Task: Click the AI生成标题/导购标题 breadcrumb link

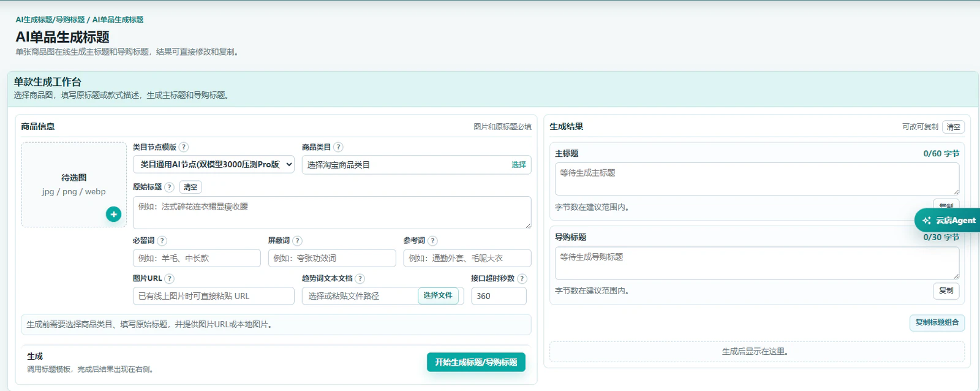Action: click(x=50, y=20)
